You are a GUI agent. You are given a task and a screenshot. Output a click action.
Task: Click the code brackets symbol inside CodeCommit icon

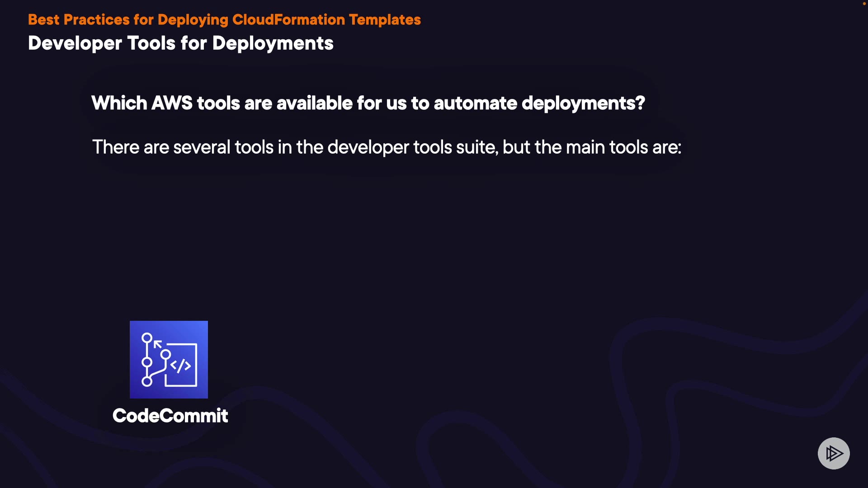(180, 366)
